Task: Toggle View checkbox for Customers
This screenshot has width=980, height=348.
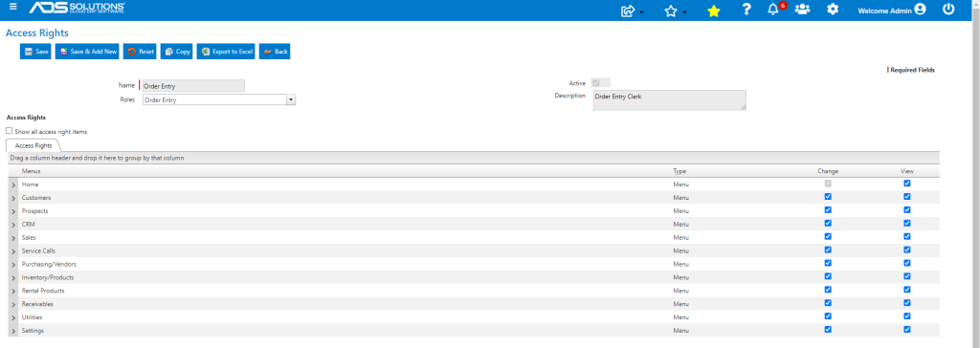Action: coord(907,196)
